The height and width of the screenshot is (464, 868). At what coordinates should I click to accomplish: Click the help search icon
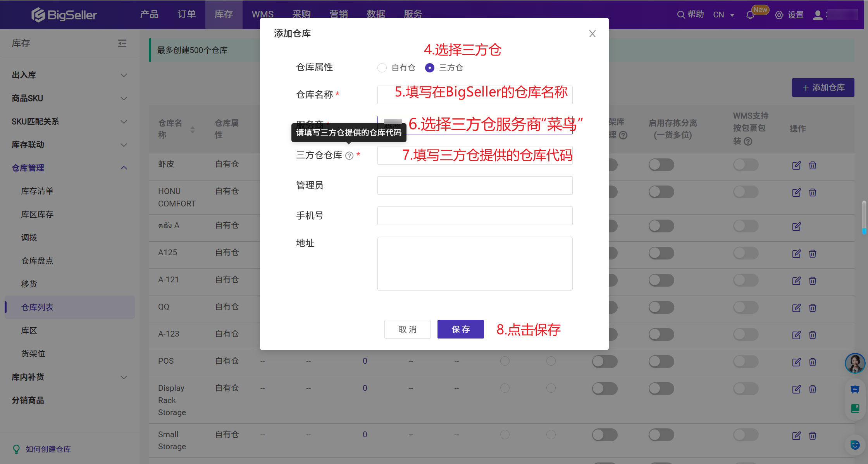click(681, 15)
